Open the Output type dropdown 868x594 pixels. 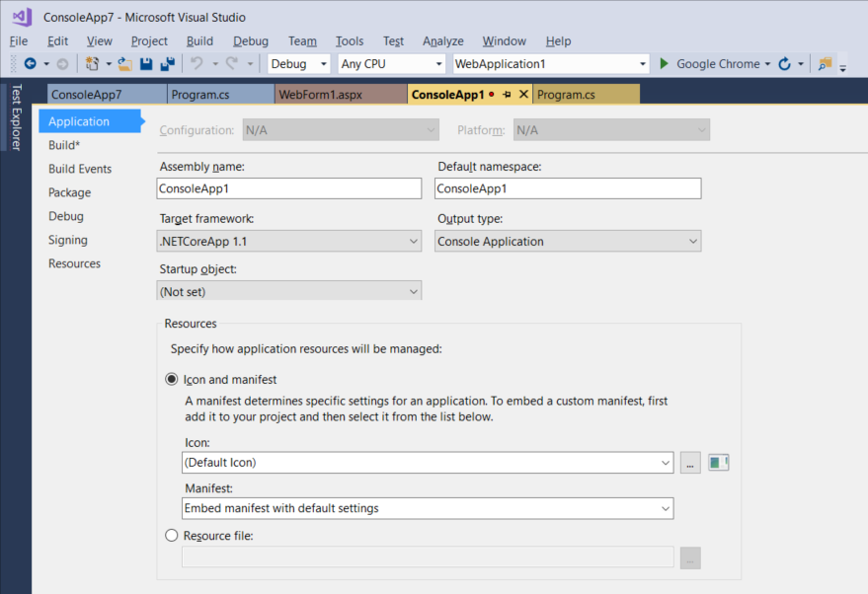tap(568, 241)
